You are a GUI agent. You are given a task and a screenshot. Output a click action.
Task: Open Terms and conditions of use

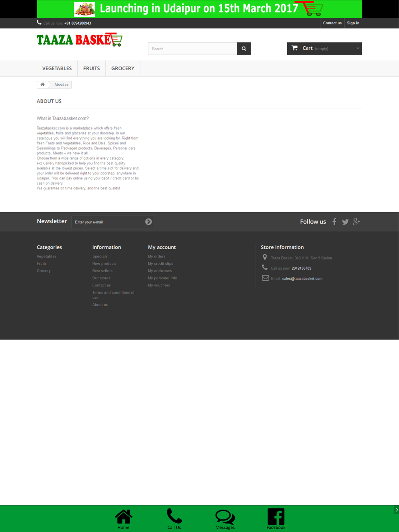click(113, 295)
